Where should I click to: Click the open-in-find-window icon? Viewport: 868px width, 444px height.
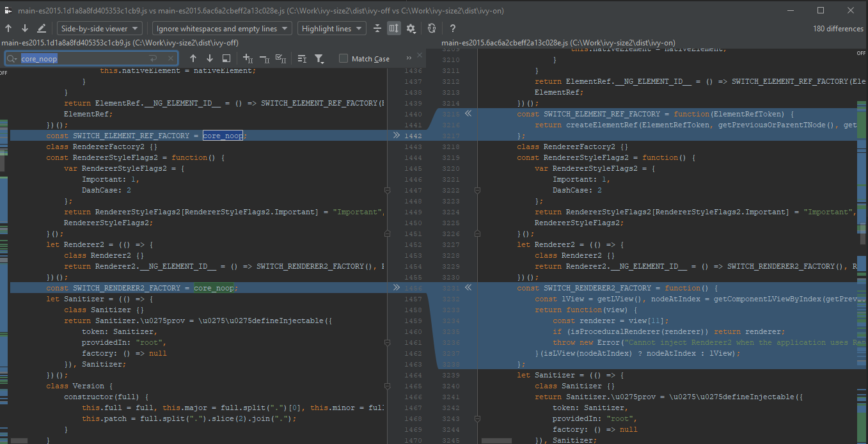point(226,58)
